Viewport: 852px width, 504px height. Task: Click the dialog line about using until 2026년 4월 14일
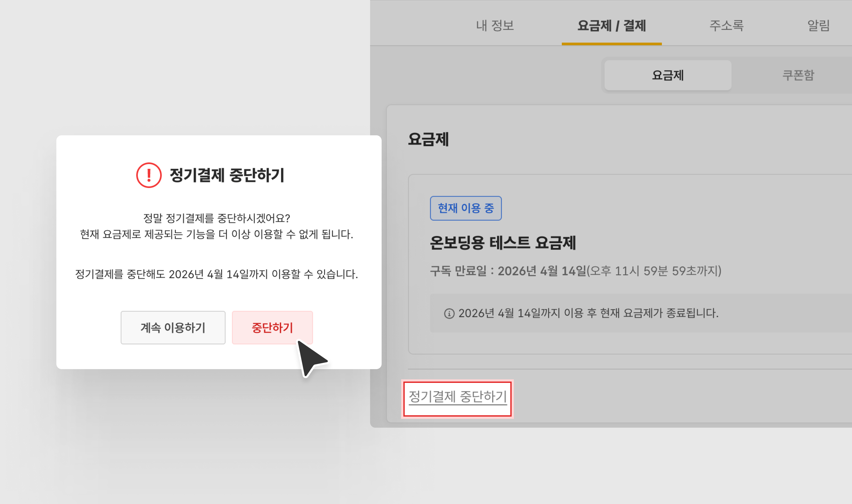click(217, 274)
